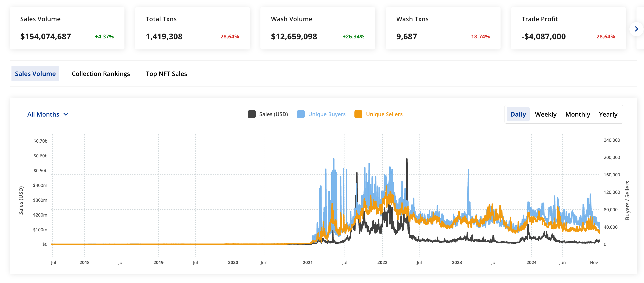Hide the Unique Sellers series via label
Viewport: 644px width, 283px height.
pyautogui.click(x=384, y=114)
